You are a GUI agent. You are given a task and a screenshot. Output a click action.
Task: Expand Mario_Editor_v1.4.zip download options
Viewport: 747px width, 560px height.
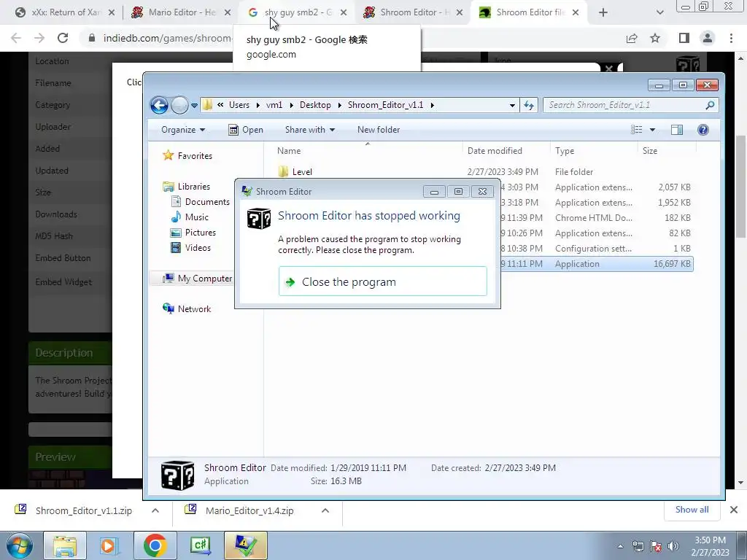[325, 510]
